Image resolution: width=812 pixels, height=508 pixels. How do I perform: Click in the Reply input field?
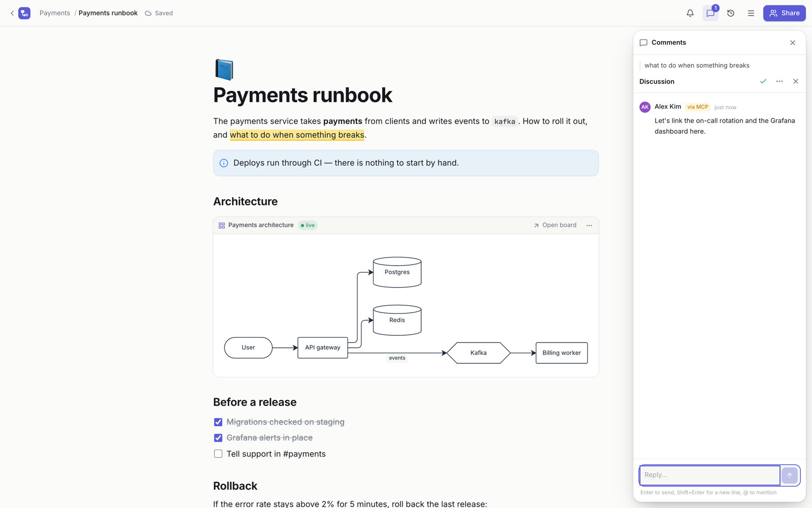pos(709,475)
